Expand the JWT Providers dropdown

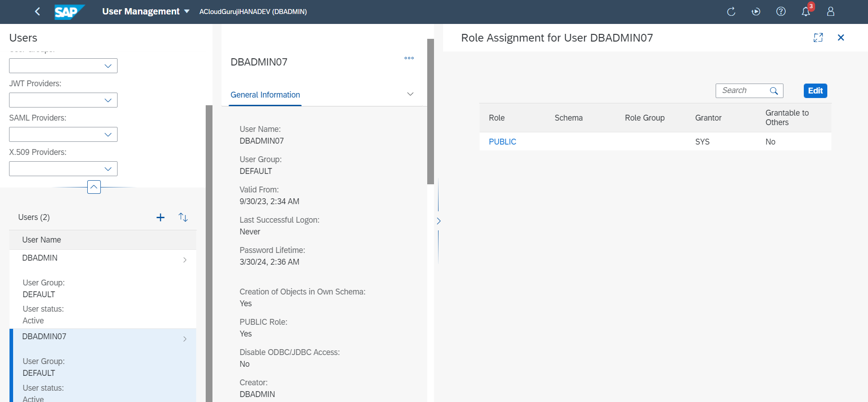[108, 100]
